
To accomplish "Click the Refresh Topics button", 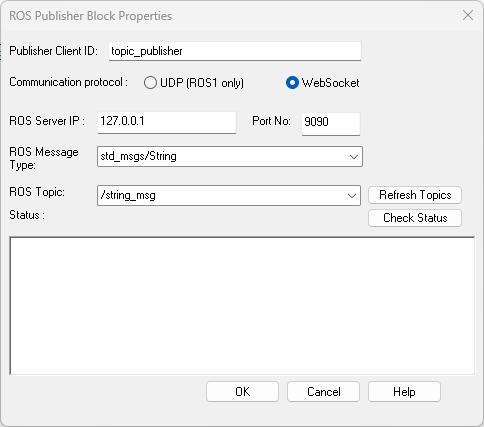I will [x=415, y=195].
